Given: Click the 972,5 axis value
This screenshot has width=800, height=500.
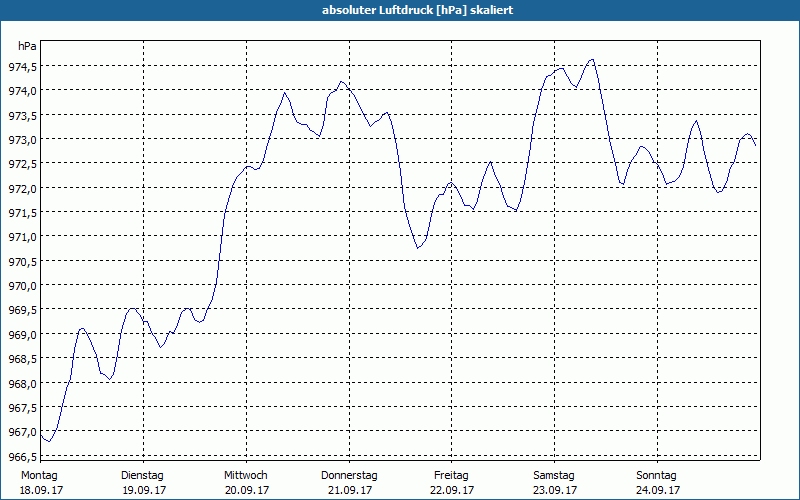Looking at the screenshot, I should point(23,164).
